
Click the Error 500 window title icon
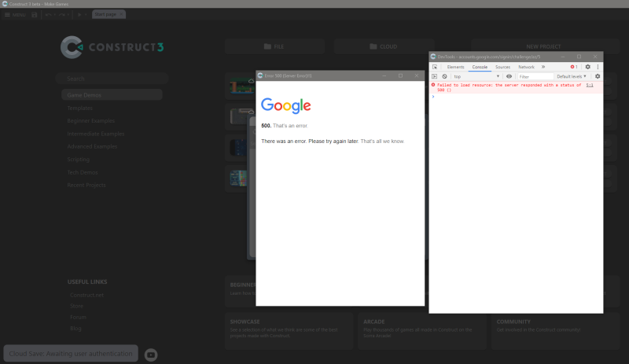(x=260, y=75)
